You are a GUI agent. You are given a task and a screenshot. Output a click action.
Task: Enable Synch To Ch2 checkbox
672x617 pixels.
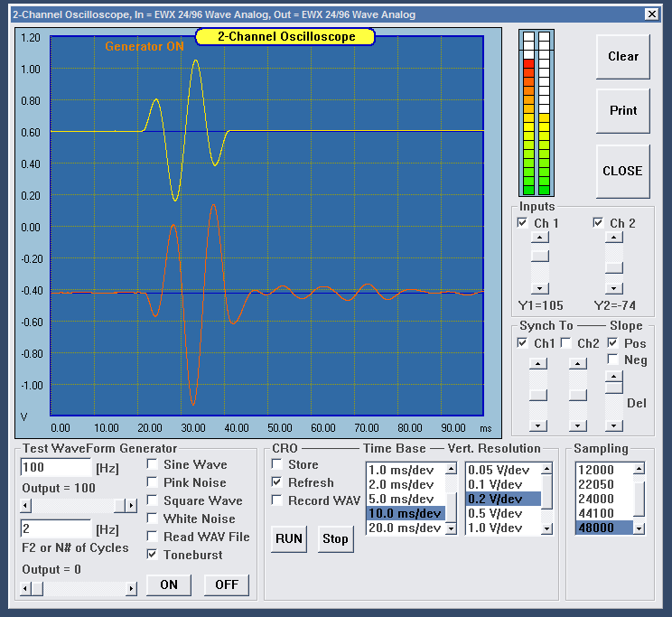[x=565, y=343]
